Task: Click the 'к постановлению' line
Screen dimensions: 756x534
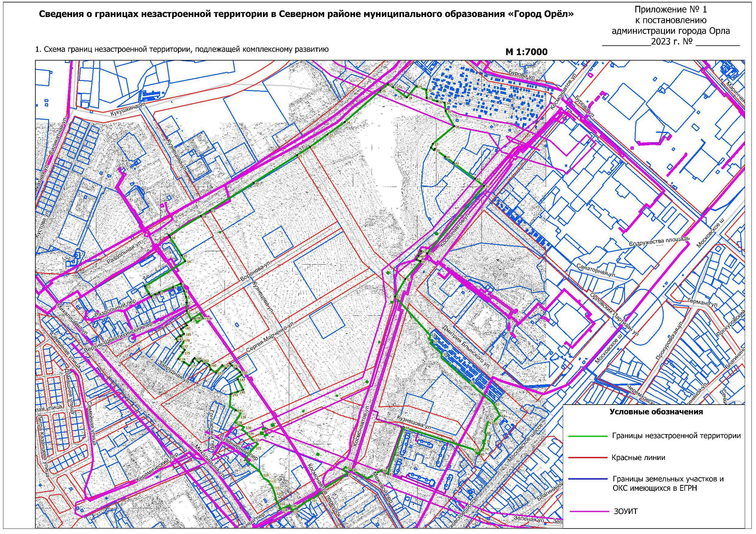Action: pyautogui.click(x=671, y=20)
